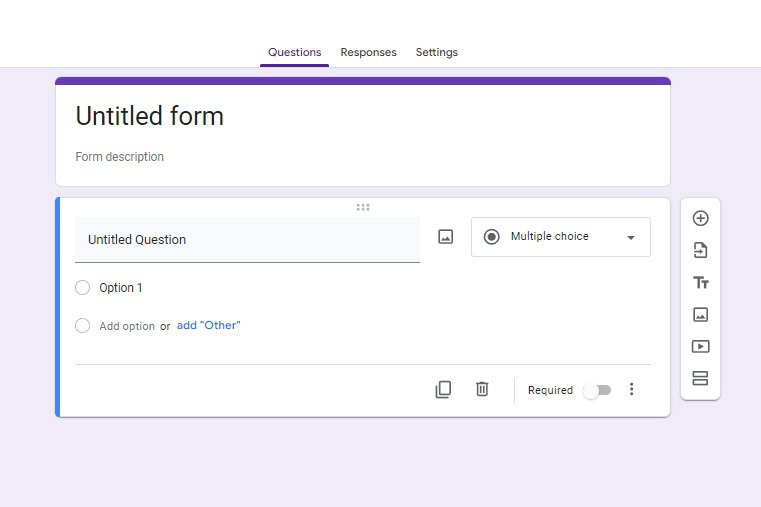The image size is (761, 507).
Task: Click the Add question plus icon
Action: [700, 218]
